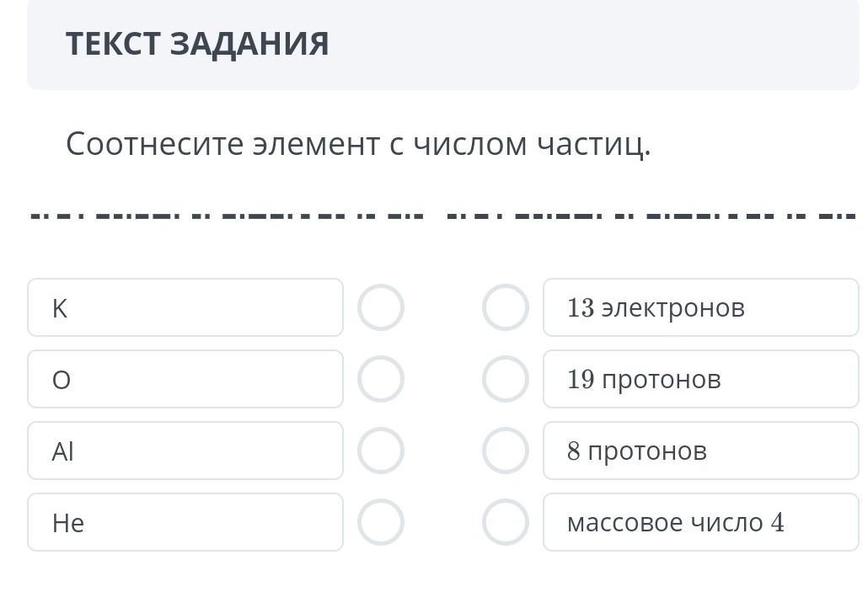The image size is (868, 608).
Task: Select the circle beside '8 протонов'
Action: coord(505,451)
